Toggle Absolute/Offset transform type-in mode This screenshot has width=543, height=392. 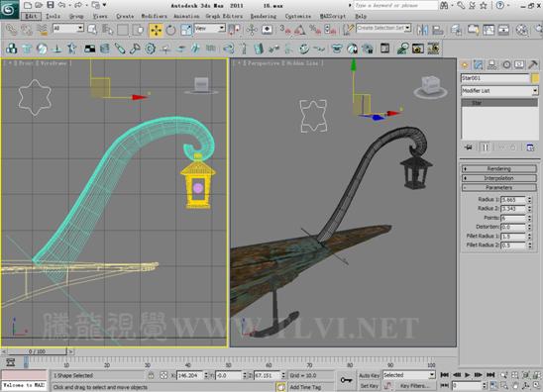tap(163, 375)
